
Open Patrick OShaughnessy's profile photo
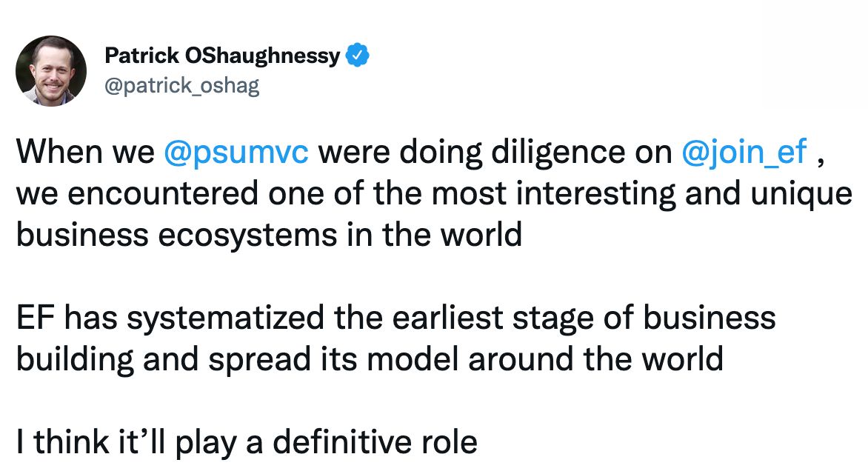51,71
